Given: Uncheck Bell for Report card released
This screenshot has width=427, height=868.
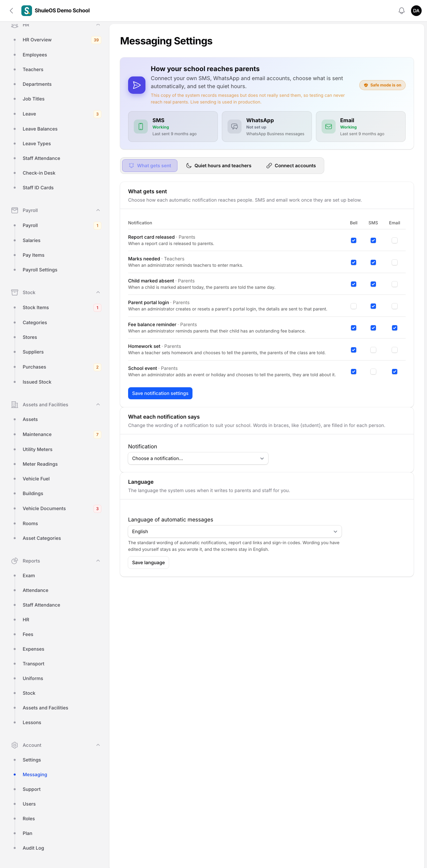Looking at the screenshot, I should coord(353,240).
